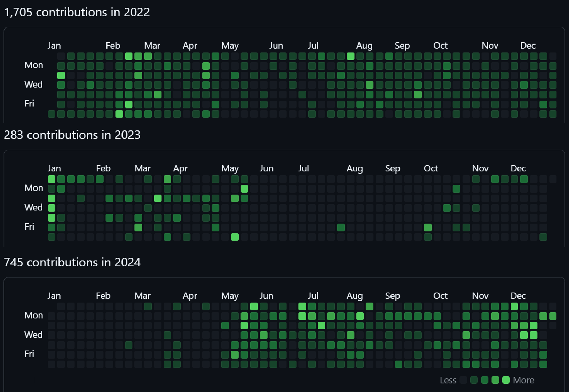Click the Jul label in the 2022 graph
569x392 pixels.
313,46
